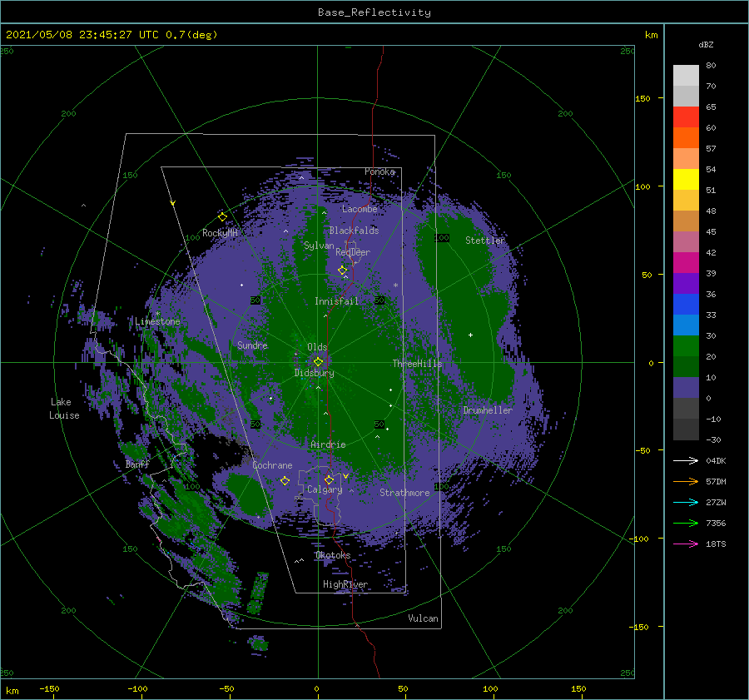Viewport: 749px width, 700px height.
Task: Pick the bright yellow swatch between 54 and 51 dBZ
Action: [686, 180]
